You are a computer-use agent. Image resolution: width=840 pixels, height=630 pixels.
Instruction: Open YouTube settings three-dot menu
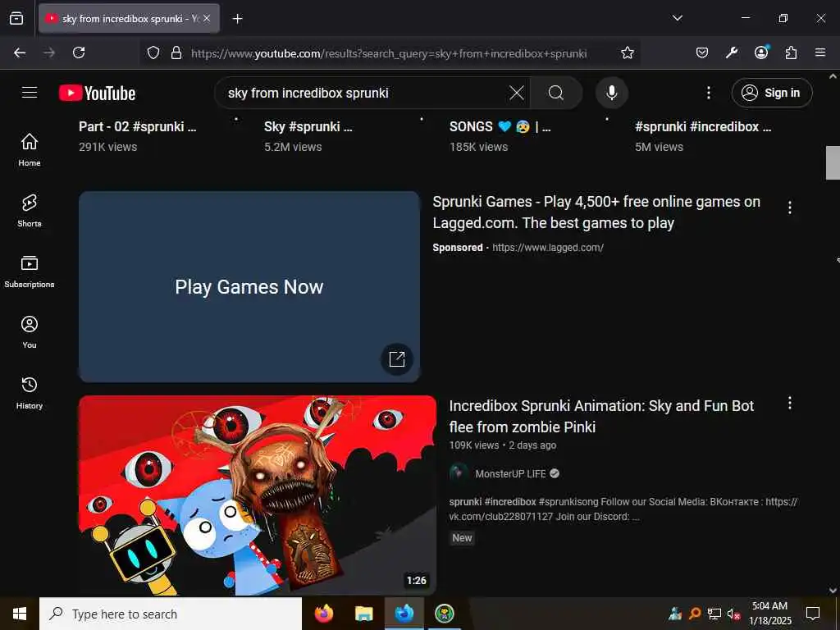tap(708, 93)
